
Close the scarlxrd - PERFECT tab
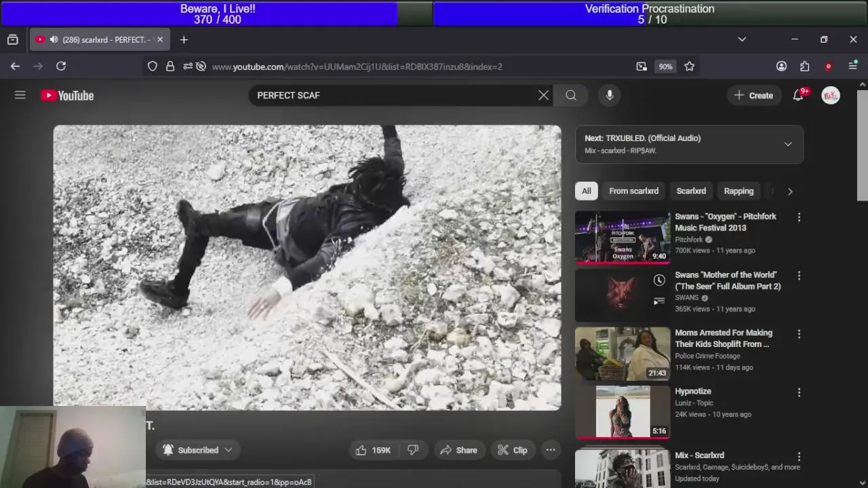(160, 40)
